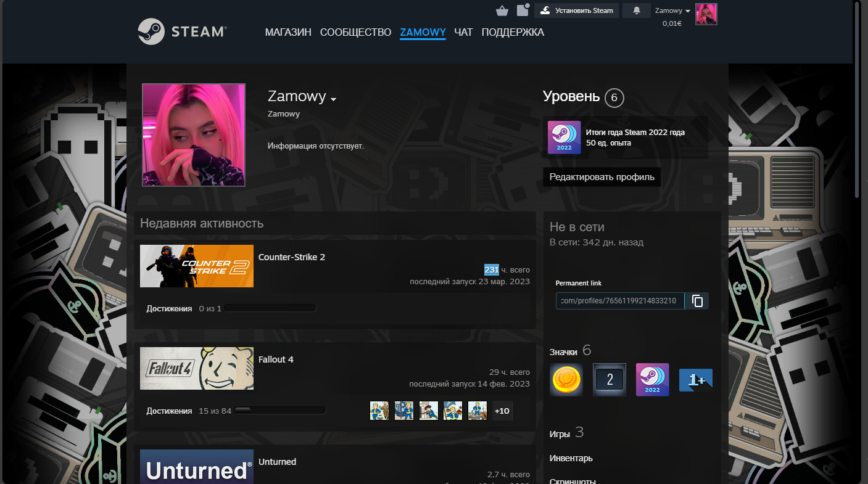Open the Значки badges link
The width and height of the screenshot is (868, 484).
click(563, 352)
